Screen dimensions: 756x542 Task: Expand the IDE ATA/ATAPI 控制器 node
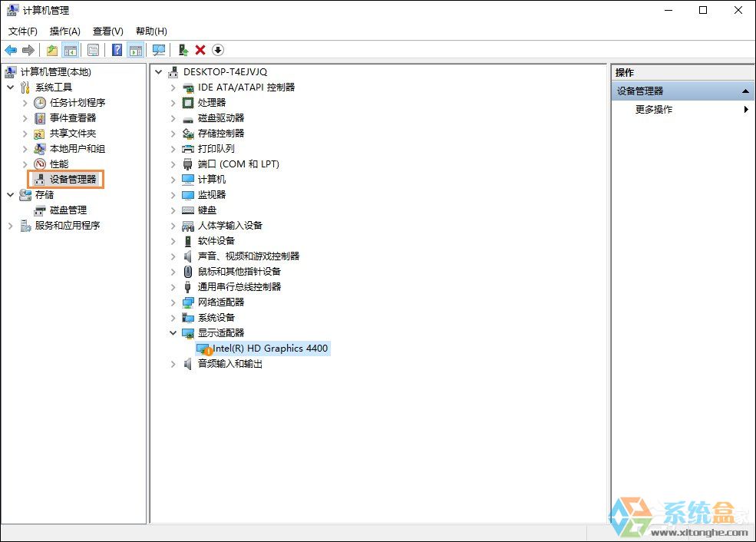click(173, 88)
